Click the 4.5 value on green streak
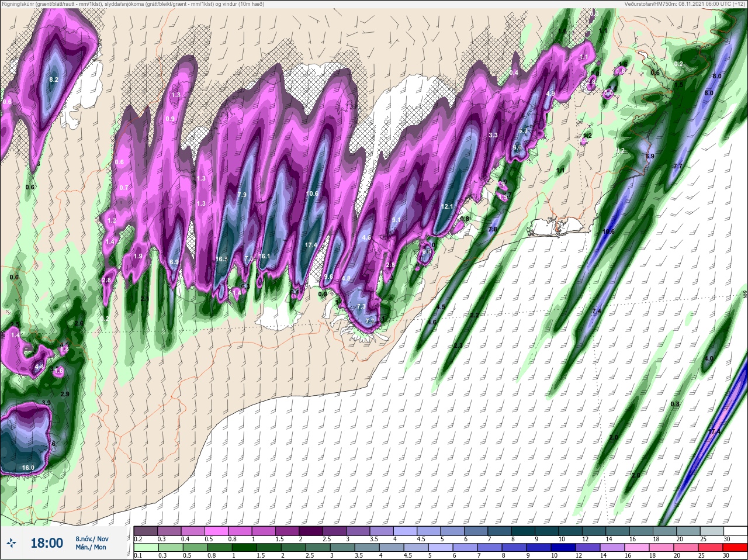This screenshot has width=748, height=560. (x=441, y=307)
